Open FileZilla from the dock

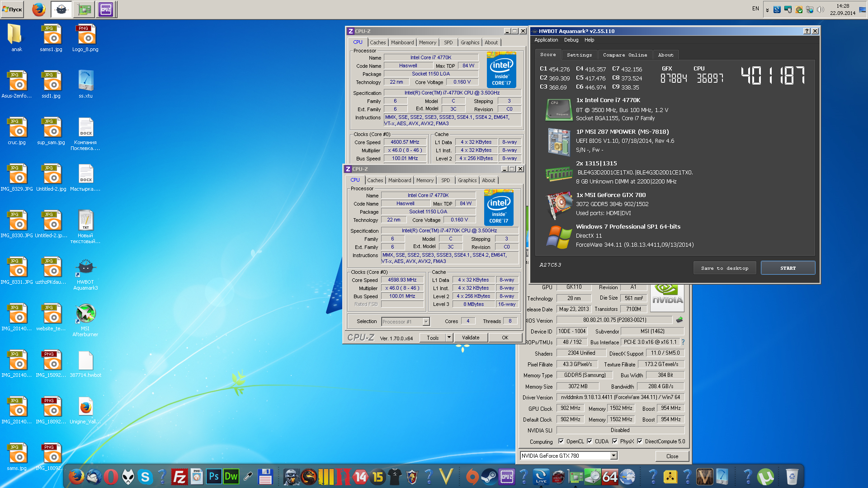[x=179, y=476]
